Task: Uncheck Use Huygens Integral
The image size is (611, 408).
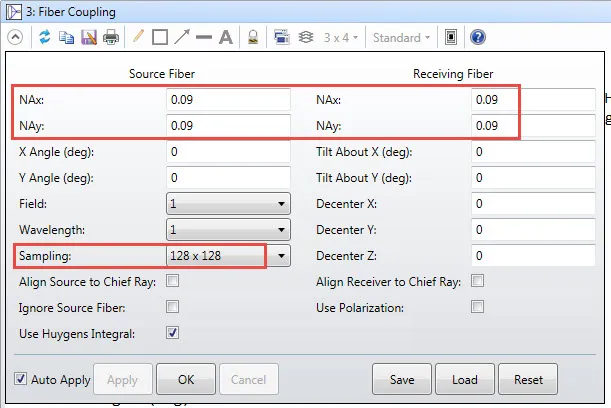Action: click(173, 332)
